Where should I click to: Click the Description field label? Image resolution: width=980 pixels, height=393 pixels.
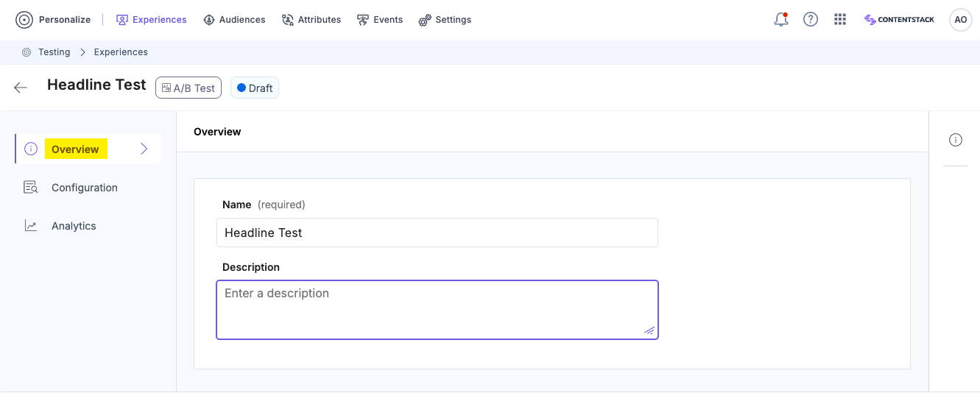point(251,267)
